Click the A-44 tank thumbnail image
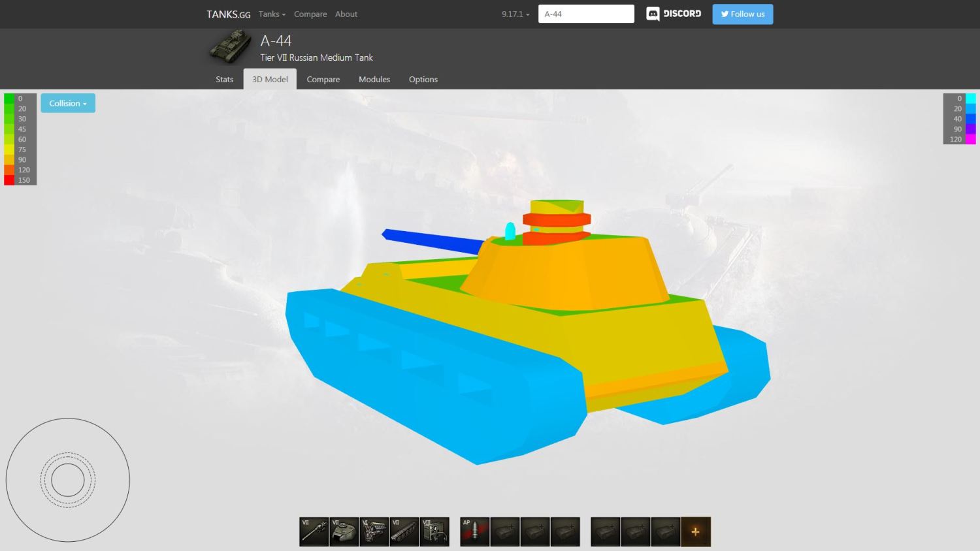Screen dimensions: 980x551 (231, 48)
